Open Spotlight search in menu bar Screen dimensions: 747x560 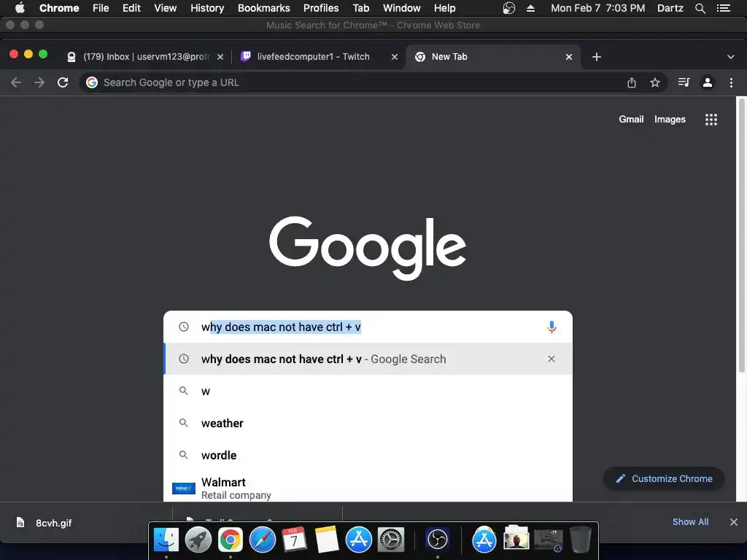click(700, 8)
